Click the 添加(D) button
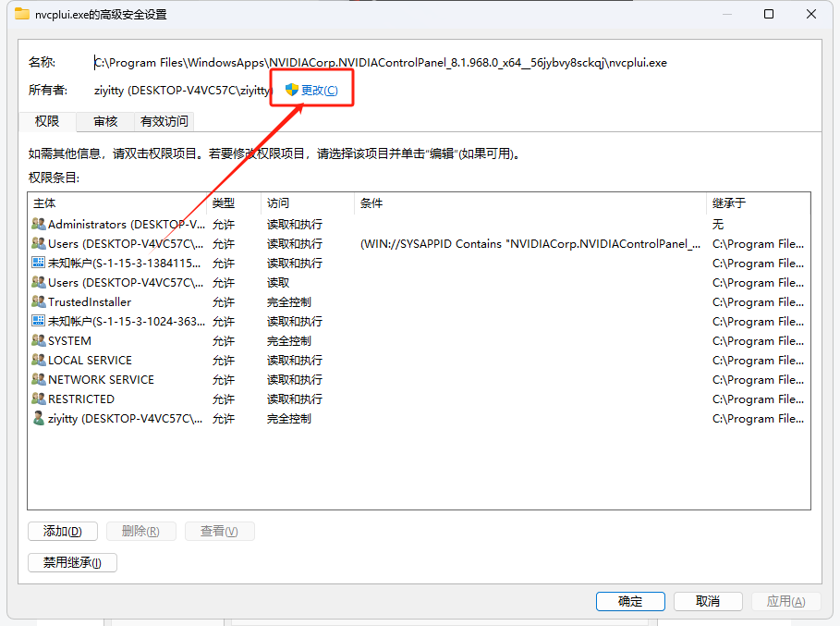This screenshot has height=626, width=840. (x=63, y=531)
